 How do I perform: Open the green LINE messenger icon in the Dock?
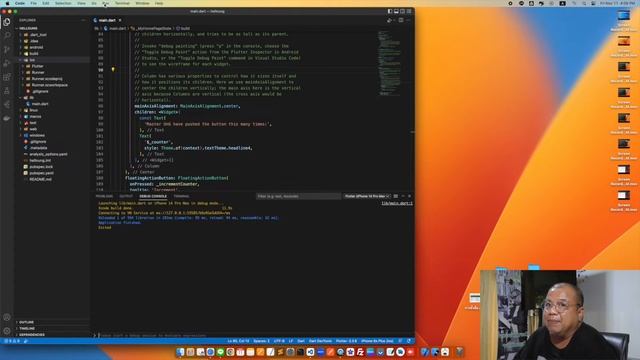[220, 352]
